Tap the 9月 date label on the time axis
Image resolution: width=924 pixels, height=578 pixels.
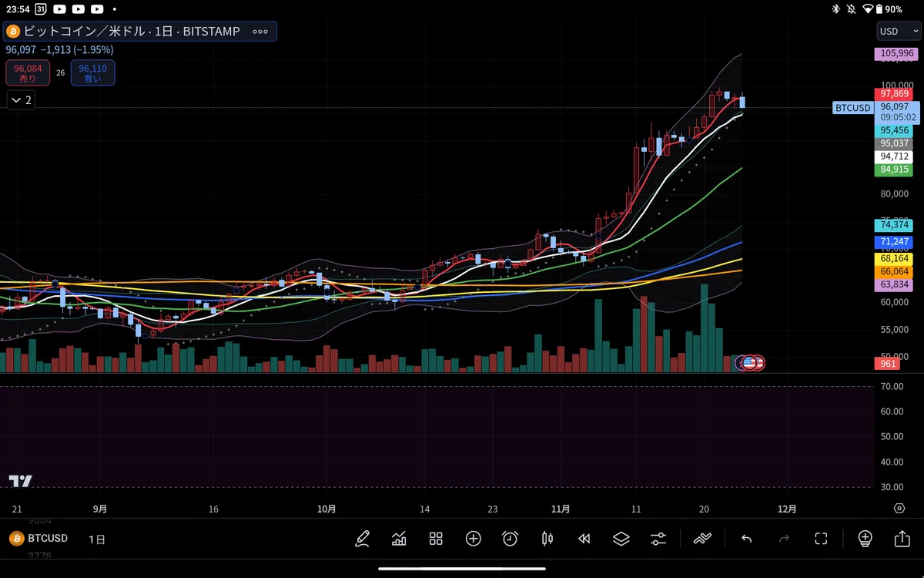(x=99, y=509)
